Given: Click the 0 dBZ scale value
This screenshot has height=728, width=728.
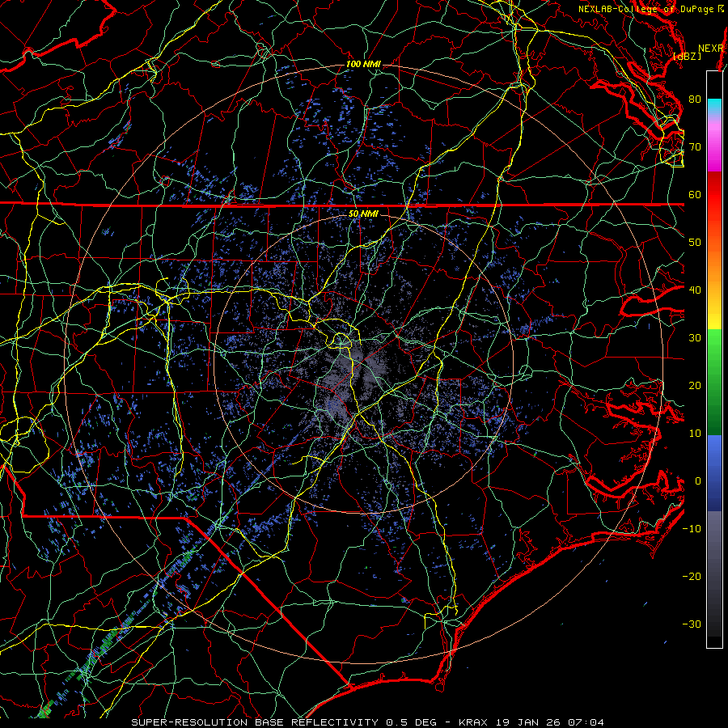Looking at the screenshot, I should coord(698,481).
